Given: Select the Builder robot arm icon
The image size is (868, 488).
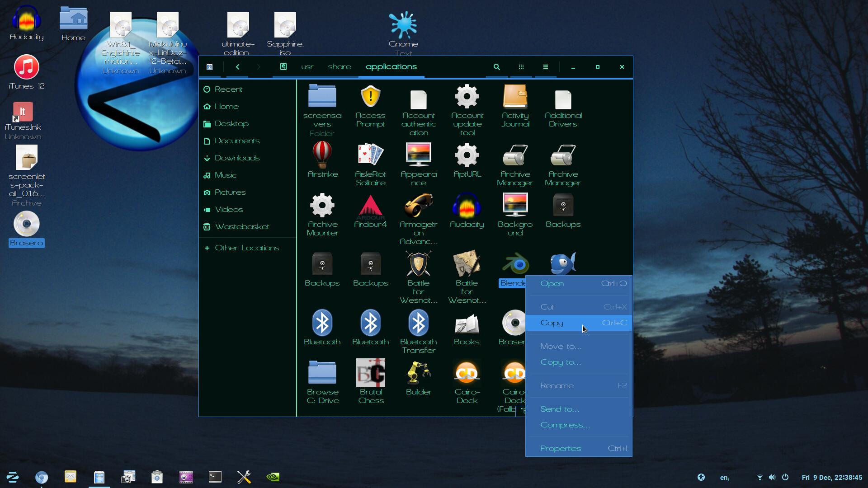Looking at the screenshot, I should click(x=419, y=373).
